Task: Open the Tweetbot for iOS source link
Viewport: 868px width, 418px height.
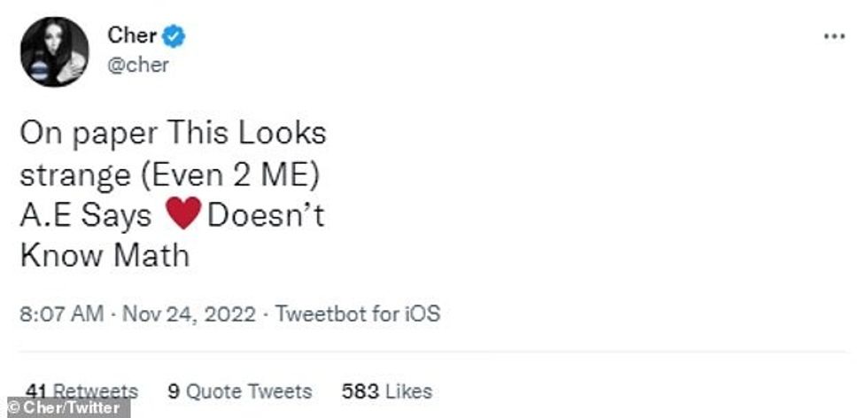Action: point(359,313)
